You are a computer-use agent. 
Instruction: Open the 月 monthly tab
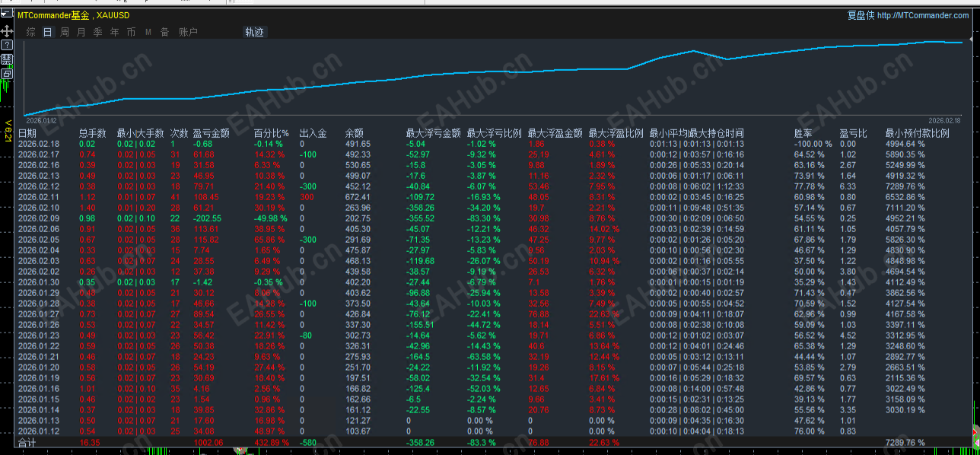tap(81, 32)
